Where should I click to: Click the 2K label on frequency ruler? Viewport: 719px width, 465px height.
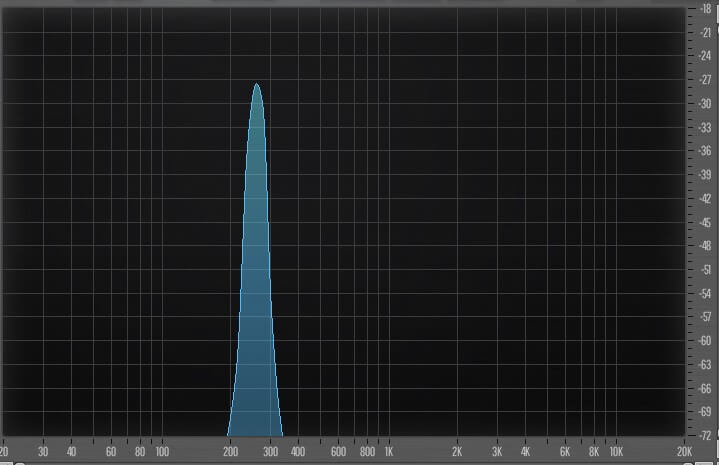(x=457, y=451)
